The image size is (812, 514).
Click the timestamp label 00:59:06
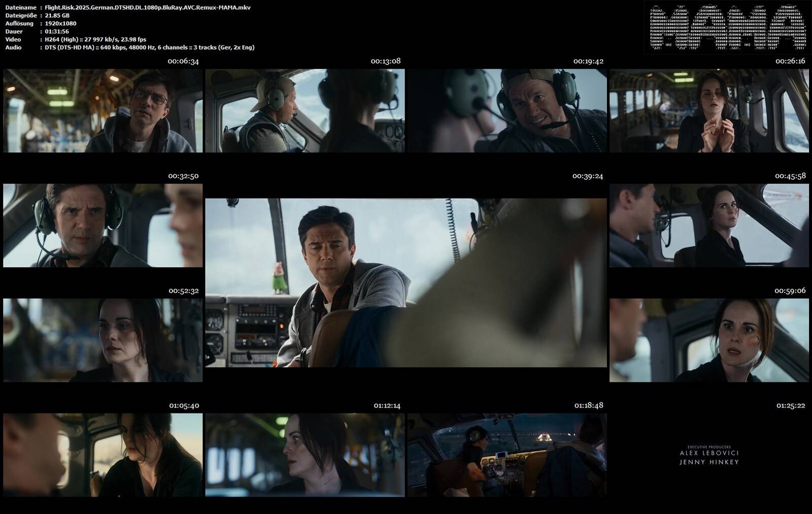[790, 291]
